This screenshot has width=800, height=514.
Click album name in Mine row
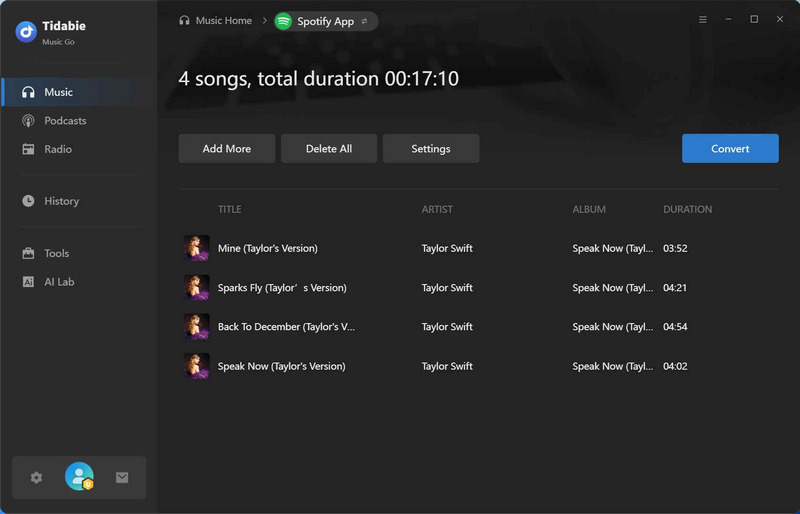point(612,248)
